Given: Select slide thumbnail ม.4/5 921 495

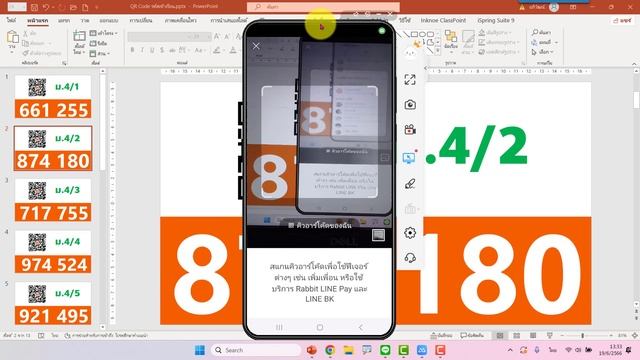Looking at the screenshot, I should coord(53,303).
